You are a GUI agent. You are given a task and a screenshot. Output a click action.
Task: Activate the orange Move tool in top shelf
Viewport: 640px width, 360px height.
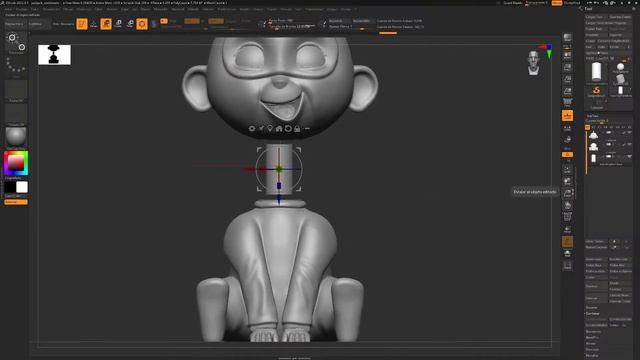(106, 24)
